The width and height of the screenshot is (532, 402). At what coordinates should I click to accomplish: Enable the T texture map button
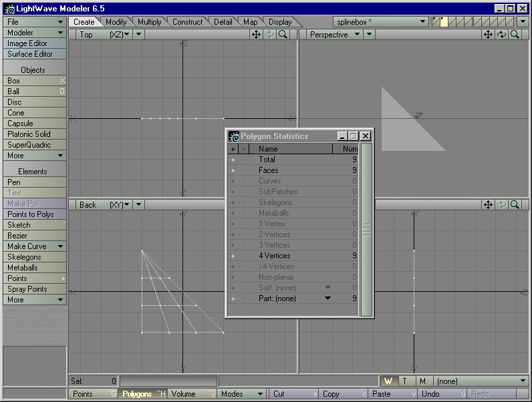(x=405, y=381)
